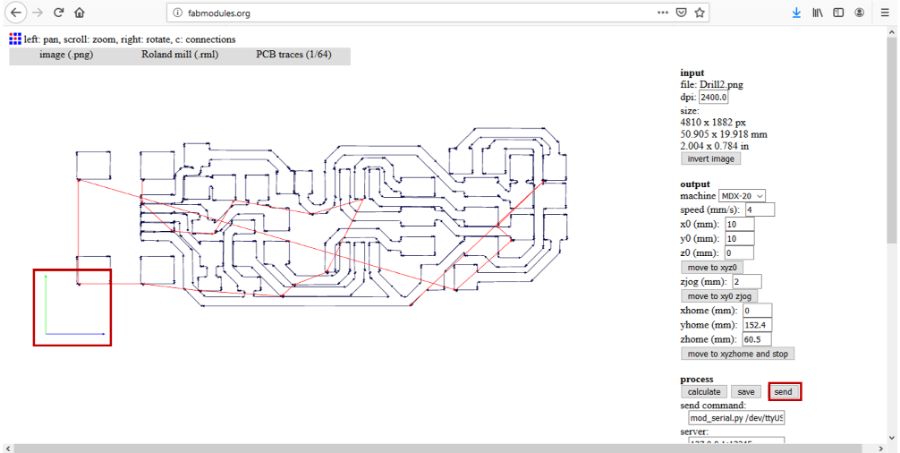This screenshot has height=453, width=900.
Task: Open the machine MDX-20 dropdown
Action: pos(742,196)
